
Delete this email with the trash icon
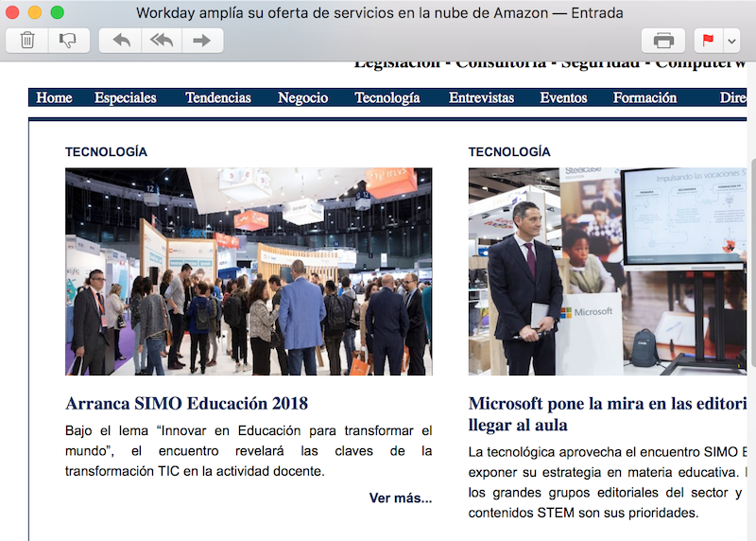point(27,40)
